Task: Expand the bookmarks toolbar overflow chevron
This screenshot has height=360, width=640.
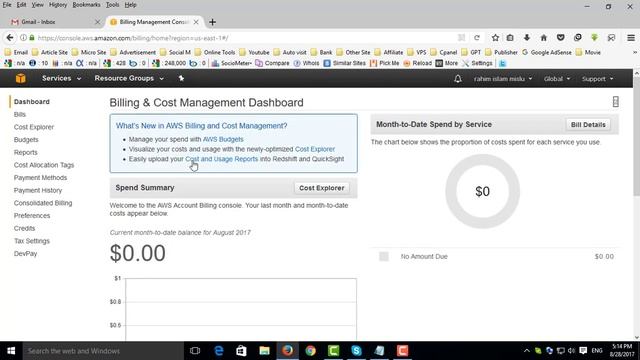Action: coord(635,52)
